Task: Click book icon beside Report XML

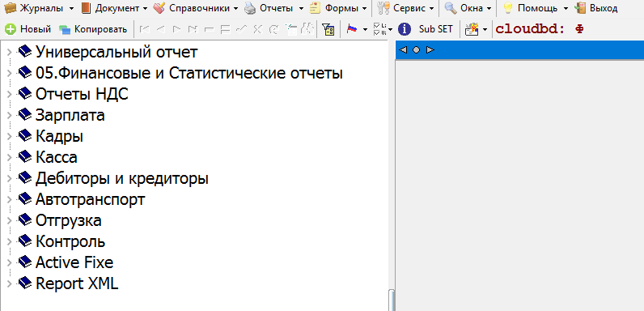Action: click(25, 282)
